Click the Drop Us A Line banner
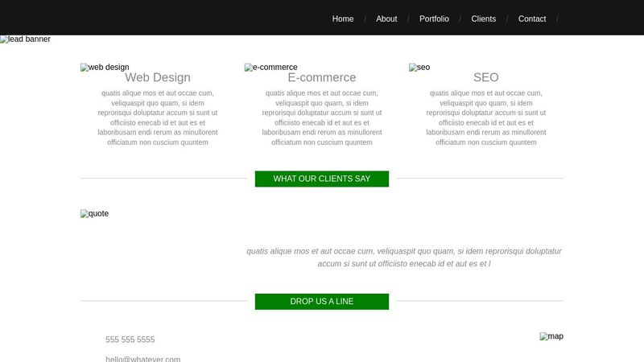Viewport: 644px width, 362px height. point(322,302)
